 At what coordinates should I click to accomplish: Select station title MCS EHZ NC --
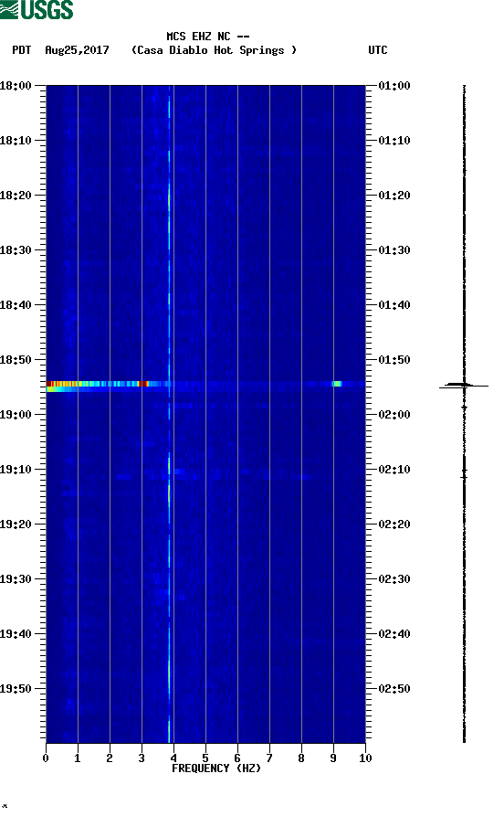click(x=208, y=37)
